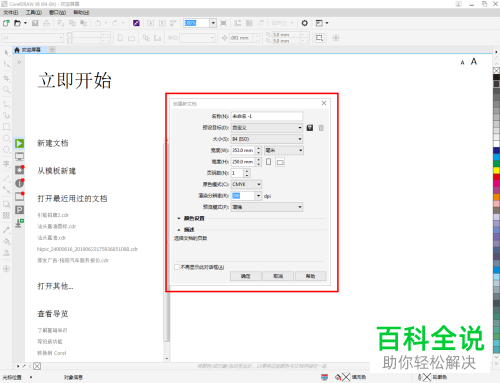This screenshot has width=500, height=383.
Task: Click the delete preset trash icon
Action: [321, 128]
